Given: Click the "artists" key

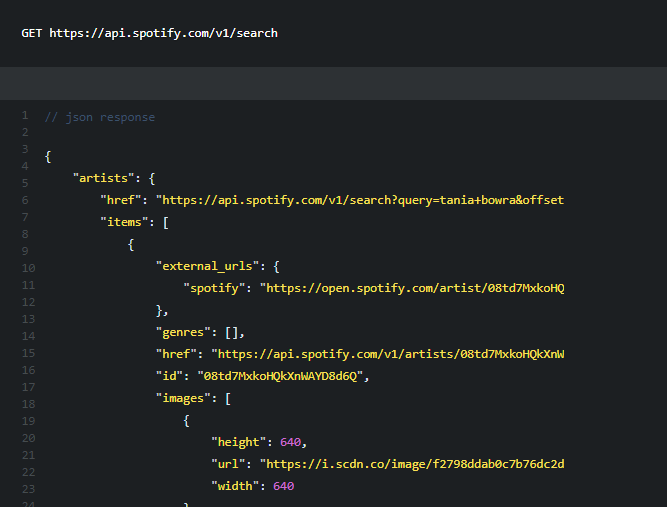Looking at the screenshot, I should pos(104,178).
